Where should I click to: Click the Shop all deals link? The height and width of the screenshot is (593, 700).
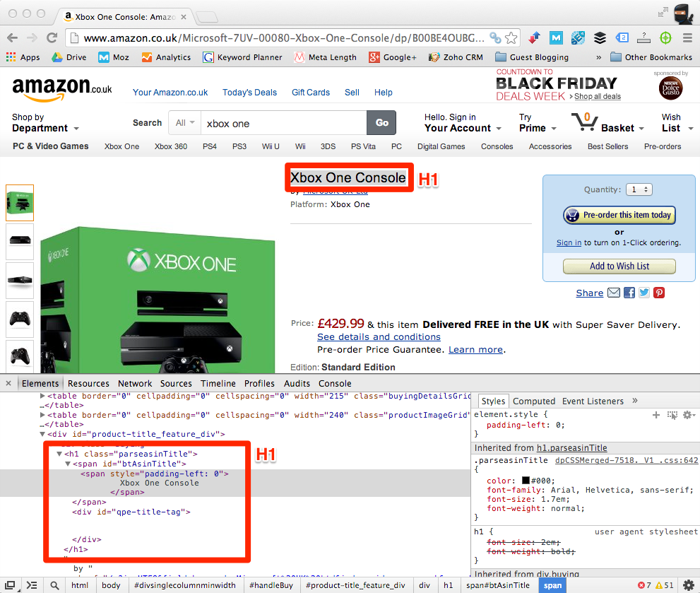click(598, 97)
